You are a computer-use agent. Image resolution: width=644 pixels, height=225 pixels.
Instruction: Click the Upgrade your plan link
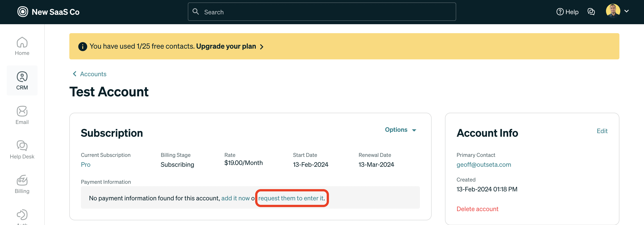point(226,46)
